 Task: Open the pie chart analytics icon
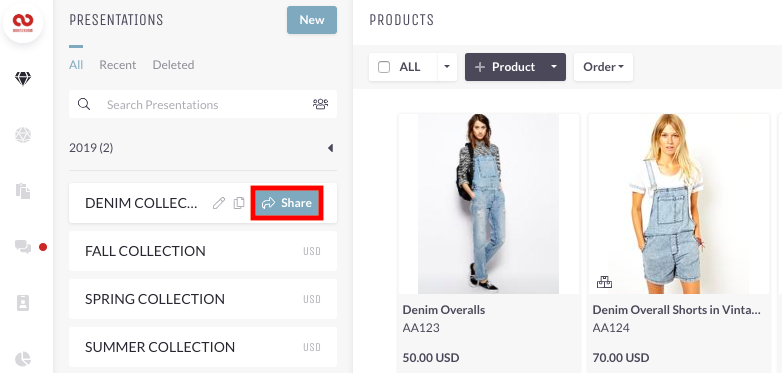point(23,359)
